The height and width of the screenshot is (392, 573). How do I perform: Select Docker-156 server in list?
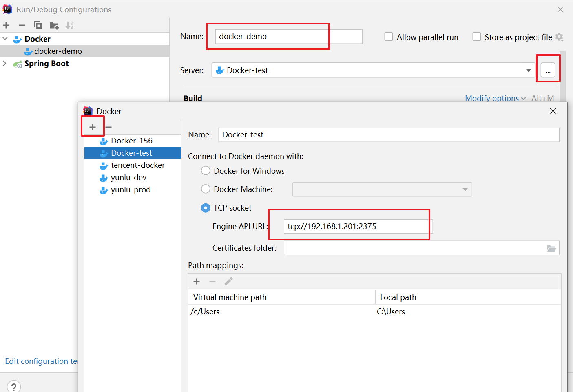pyautogui.click(x=133, y=141)
